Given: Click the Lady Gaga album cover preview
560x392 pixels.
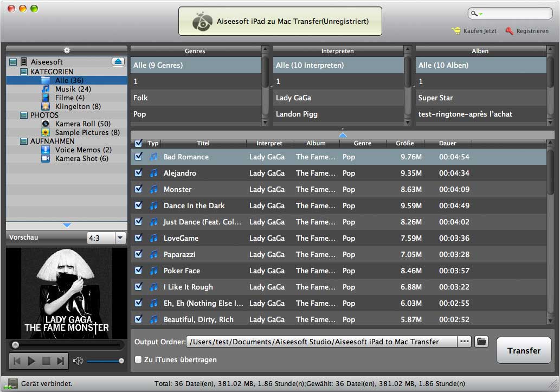Looking at the screenshot, I should click(67, 293).
